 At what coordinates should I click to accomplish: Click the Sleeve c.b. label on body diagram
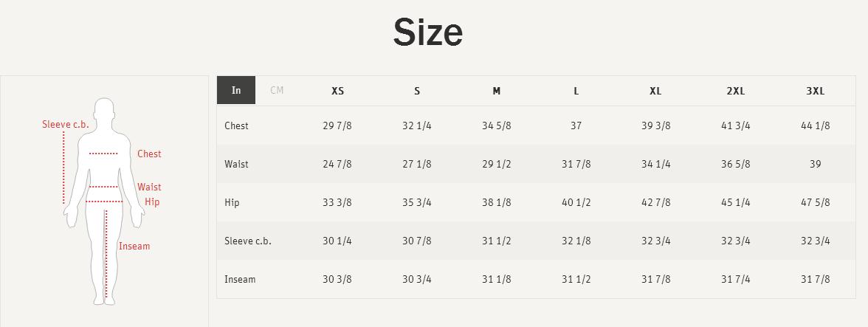[65, 125]
